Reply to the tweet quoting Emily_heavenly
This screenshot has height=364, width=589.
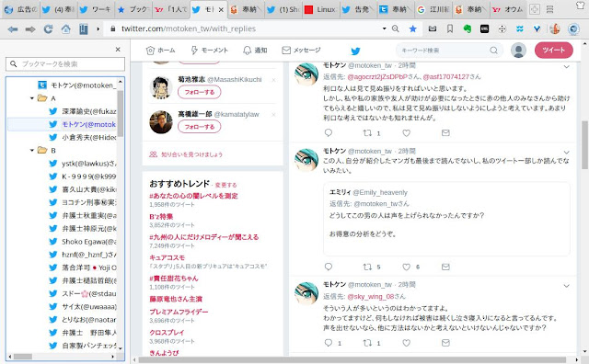(329, 267)
